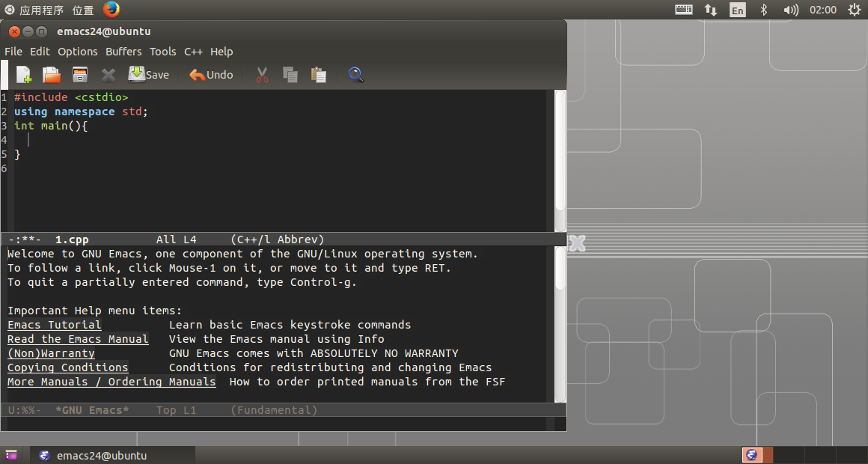Click (C++/l Abbrev) mode indicator
Viewport: 868px width, 464px height.
coord(278,239)
